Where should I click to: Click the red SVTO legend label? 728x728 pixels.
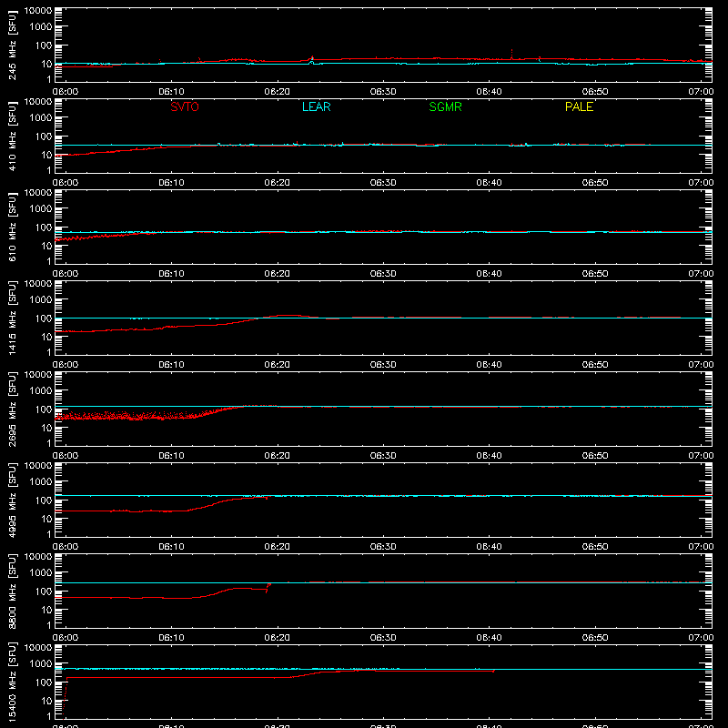click(x=185, y=106)
